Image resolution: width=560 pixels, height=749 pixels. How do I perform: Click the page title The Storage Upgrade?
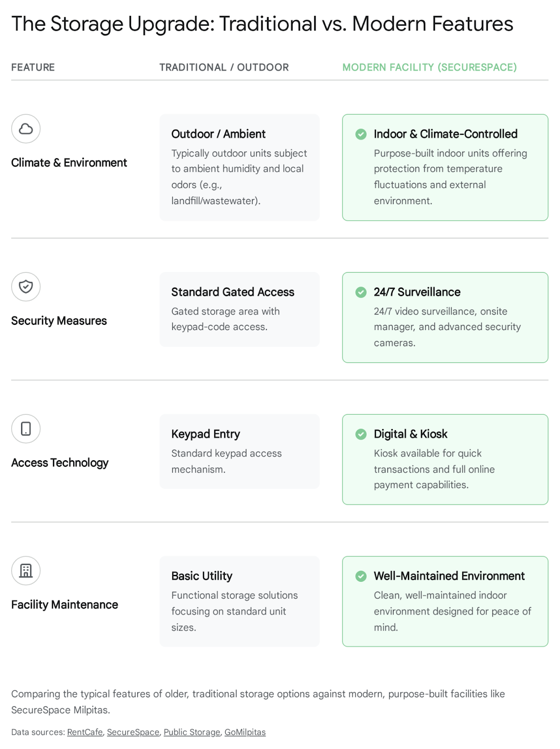262,24
